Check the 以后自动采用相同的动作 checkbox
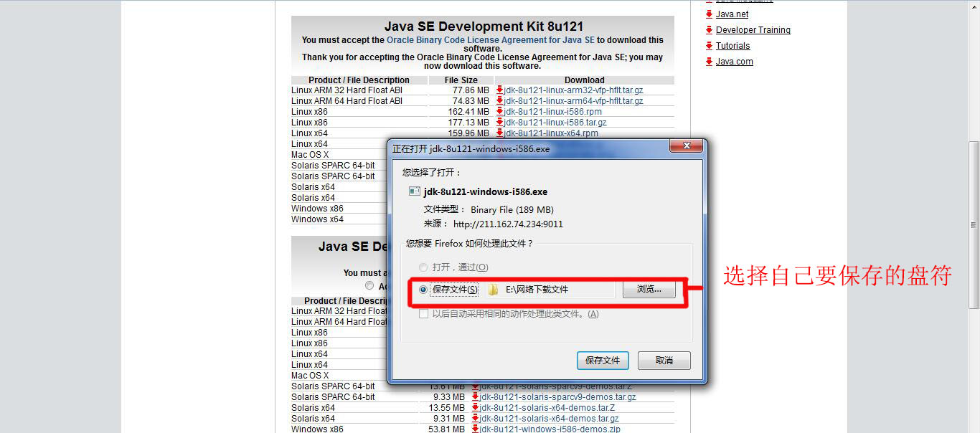 [423, 313]
